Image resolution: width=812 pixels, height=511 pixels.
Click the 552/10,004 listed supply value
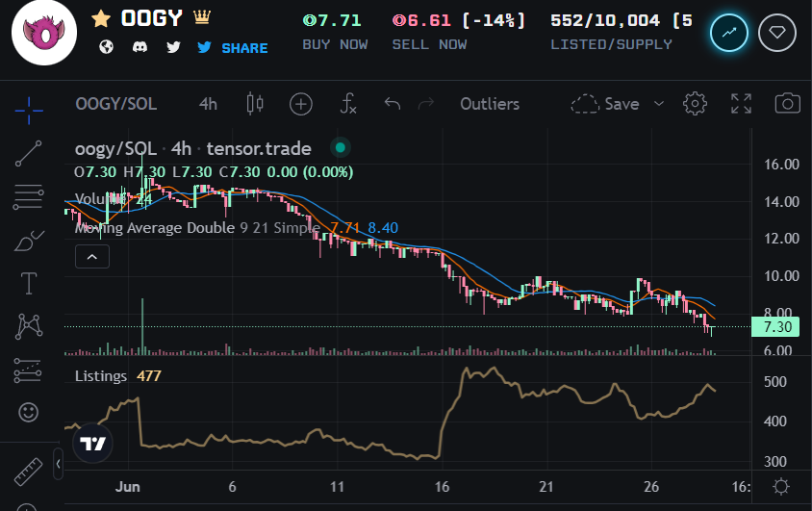click(605, 21)
